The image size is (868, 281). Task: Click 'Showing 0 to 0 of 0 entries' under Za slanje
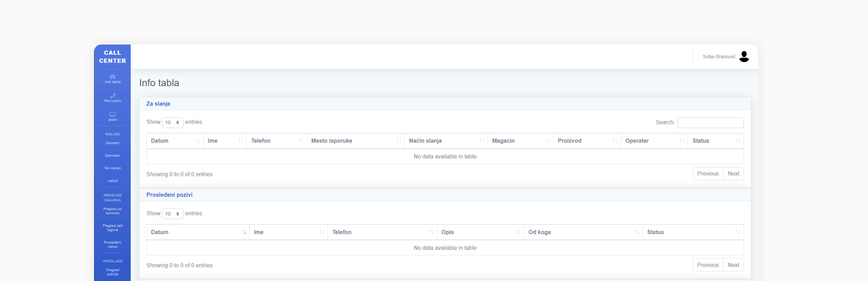point(180,174)
